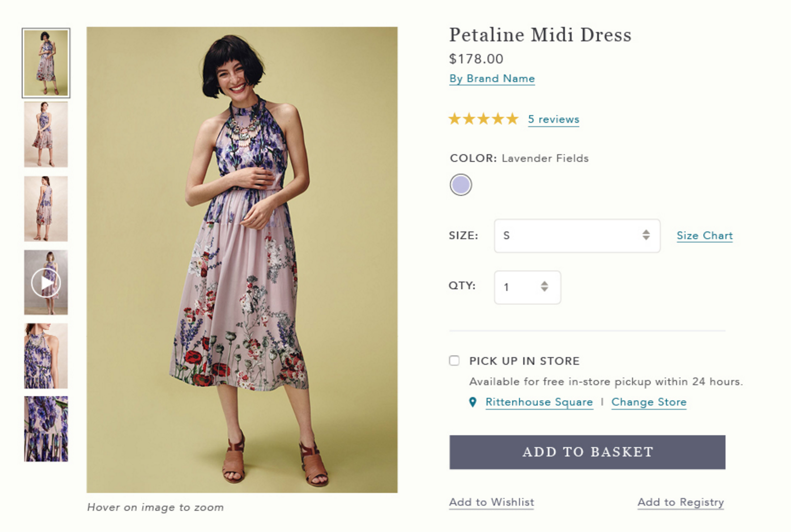Open the Size dropdown
The height and width of the screenshot is (532, 791).
[x=576, y=235]
